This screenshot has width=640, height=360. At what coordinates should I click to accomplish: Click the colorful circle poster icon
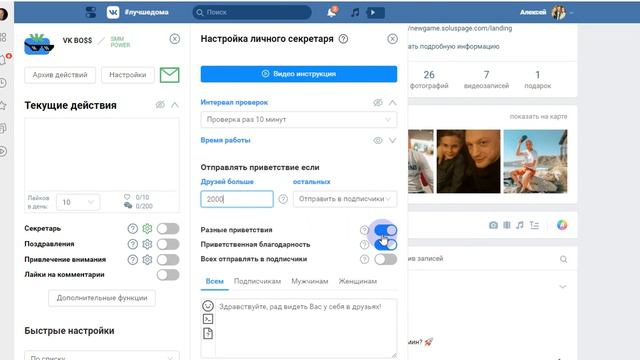[x=562, y=225]
